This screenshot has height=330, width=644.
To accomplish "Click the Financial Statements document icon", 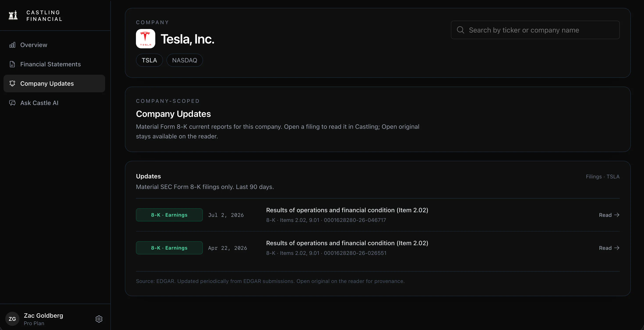I will tap(12, 64).
